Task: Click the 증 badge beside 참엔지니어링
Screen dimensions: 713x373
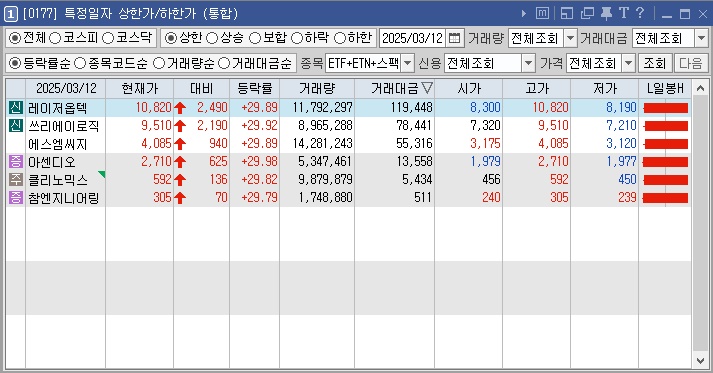Action: click(x=16, y=197)
